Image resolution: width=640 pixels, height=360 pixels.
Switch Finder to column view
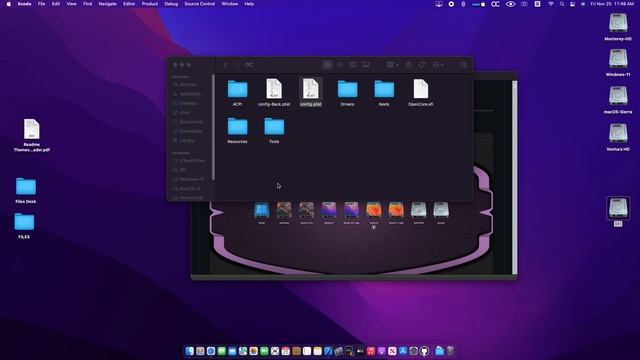tap(353, 64)
